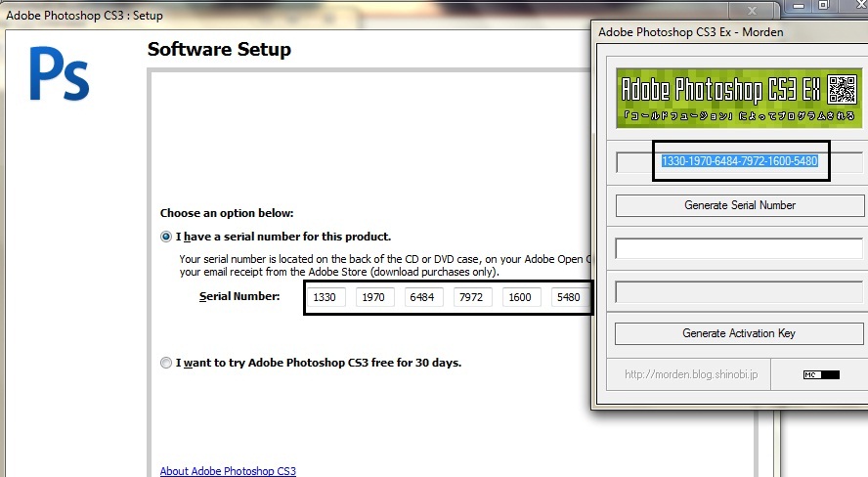868x477 pixels.
Task: Click the empty white field below Generate Serial
Action: point(739,248)
